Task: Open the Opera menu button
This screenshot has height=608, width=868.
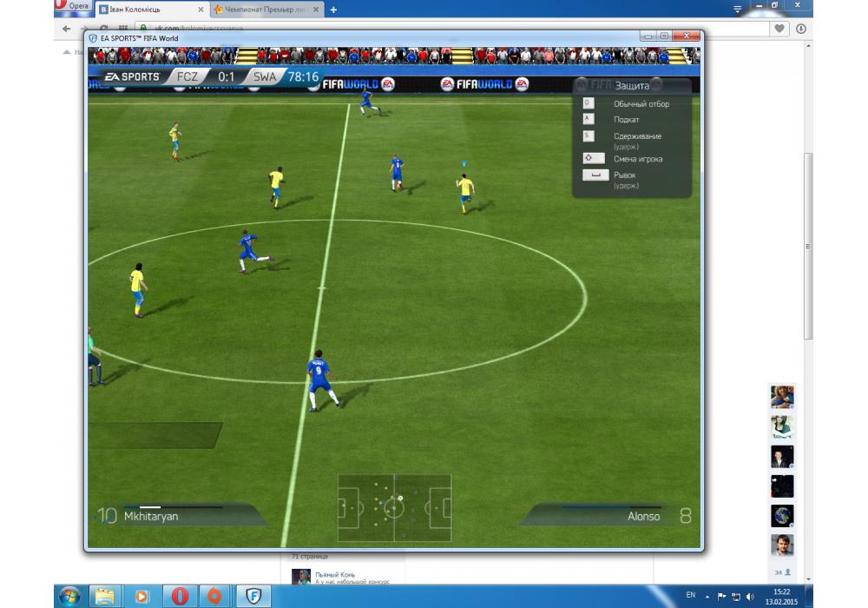Action: click(x=73, y=5)
